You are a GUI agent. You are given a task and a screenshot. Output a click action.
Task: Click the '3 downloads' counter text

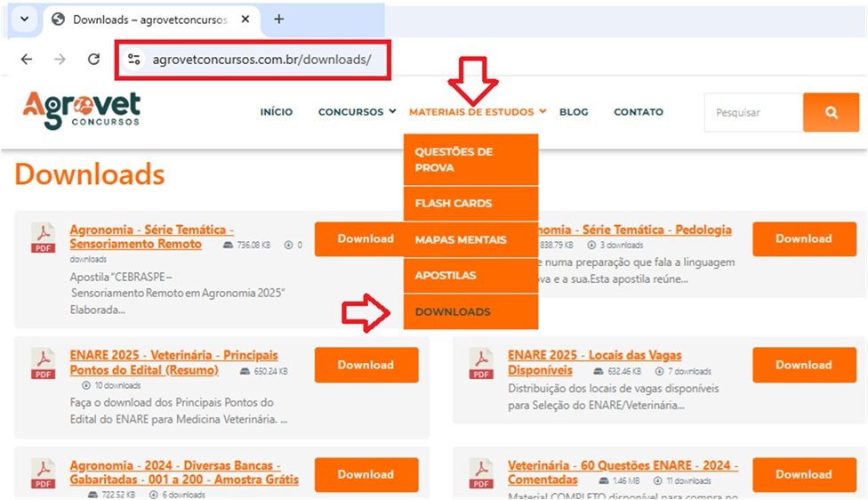pos(621,245)
